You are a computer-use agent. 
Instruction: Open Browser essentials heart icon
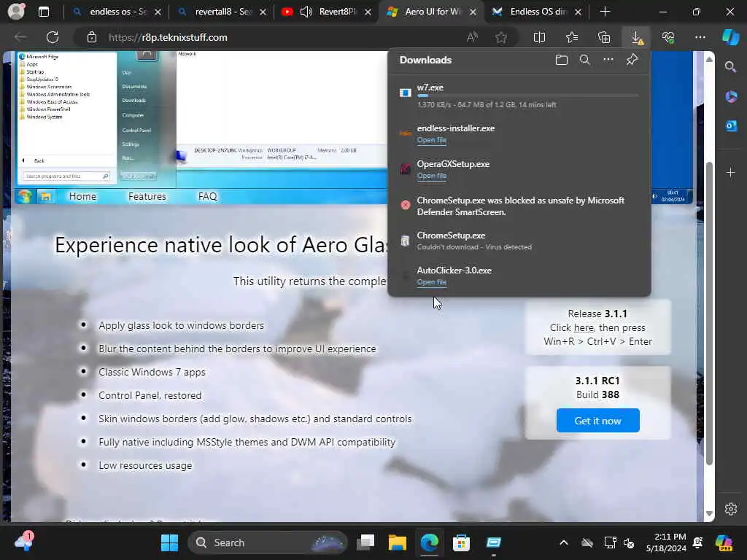668,37
